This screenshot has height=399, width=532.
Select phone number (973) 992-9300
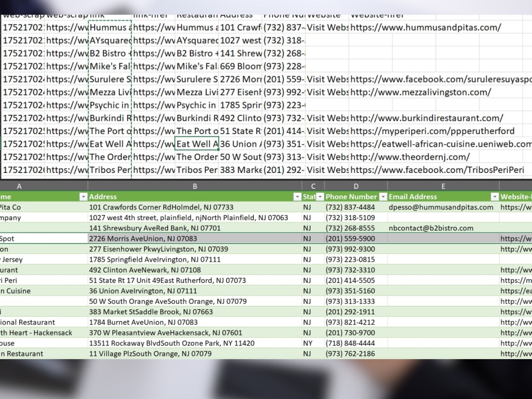coord(356,249)
